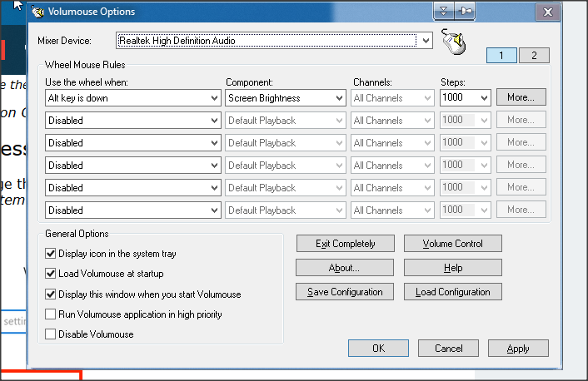The width and height of the screenshot is (588, 381).
Task: Confirm with the OK button
Action: 378,348
